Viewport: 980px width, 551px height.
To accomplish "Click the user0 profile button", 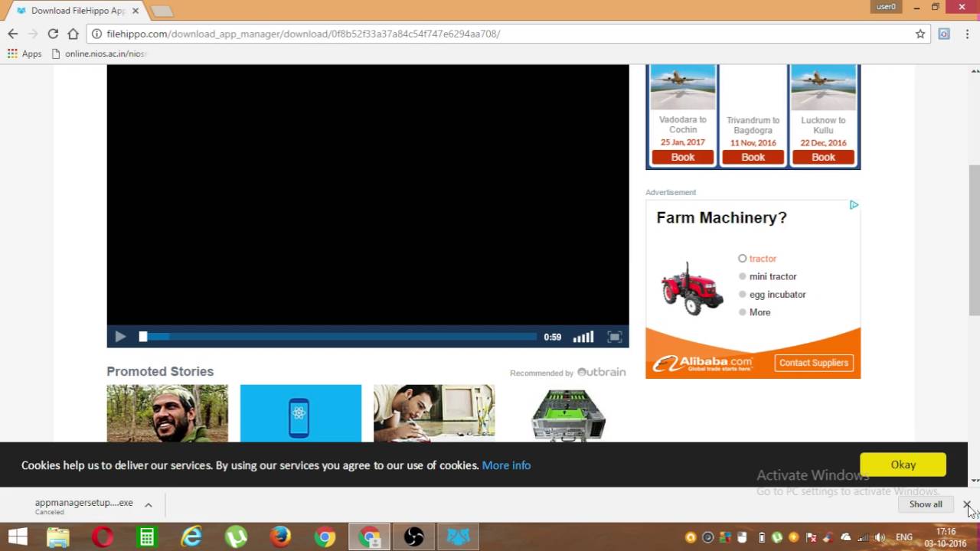I will (x=886, y=7).
